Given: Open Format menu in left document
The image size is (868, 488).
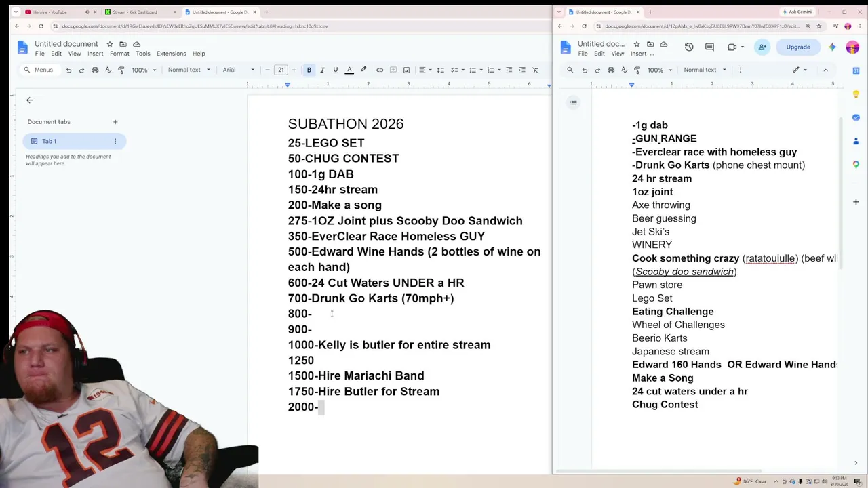Looking at the screenshot, I should coord(119,54).
